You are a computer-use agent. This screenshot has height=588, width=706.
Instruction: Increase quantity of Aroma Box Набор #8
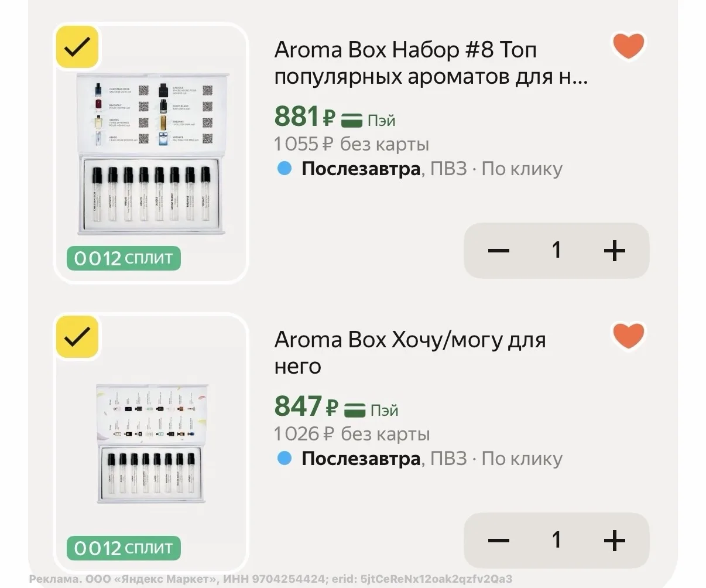pos(615,251)
